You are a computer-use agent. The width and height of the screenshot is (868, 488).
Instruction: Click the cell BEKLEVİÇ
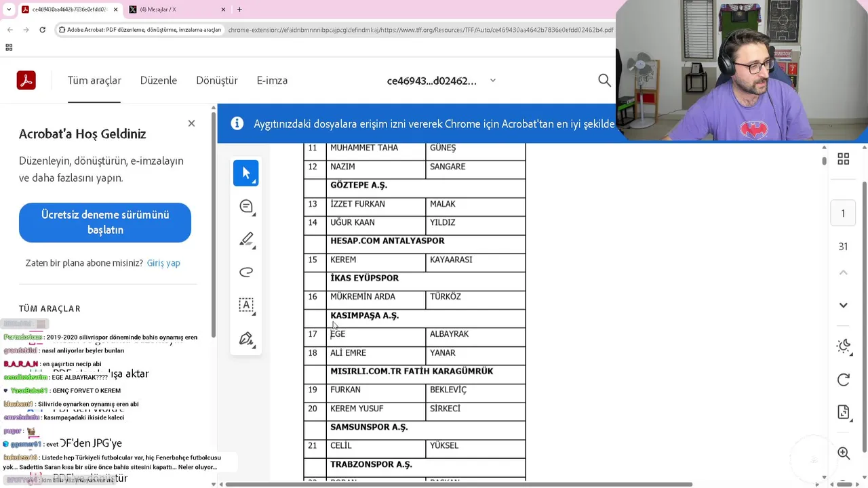click(x=448, y=390)
